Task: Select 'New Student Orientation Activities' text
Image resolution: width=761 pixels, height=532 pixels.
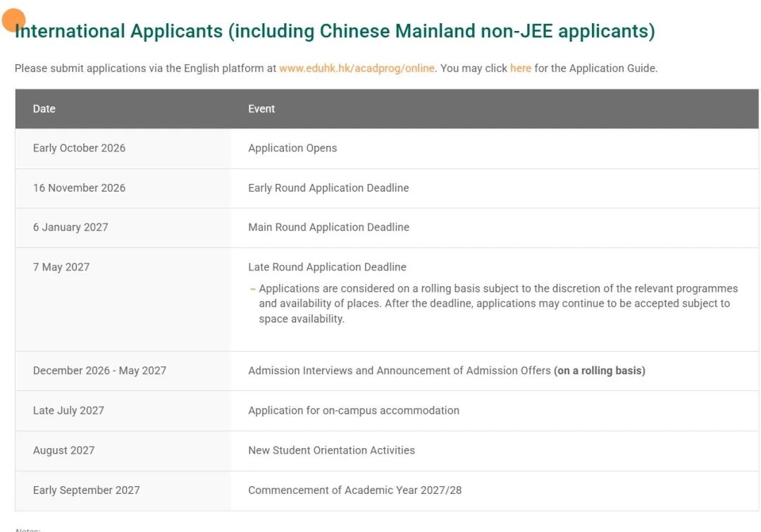Action: (x=331, y=450)
